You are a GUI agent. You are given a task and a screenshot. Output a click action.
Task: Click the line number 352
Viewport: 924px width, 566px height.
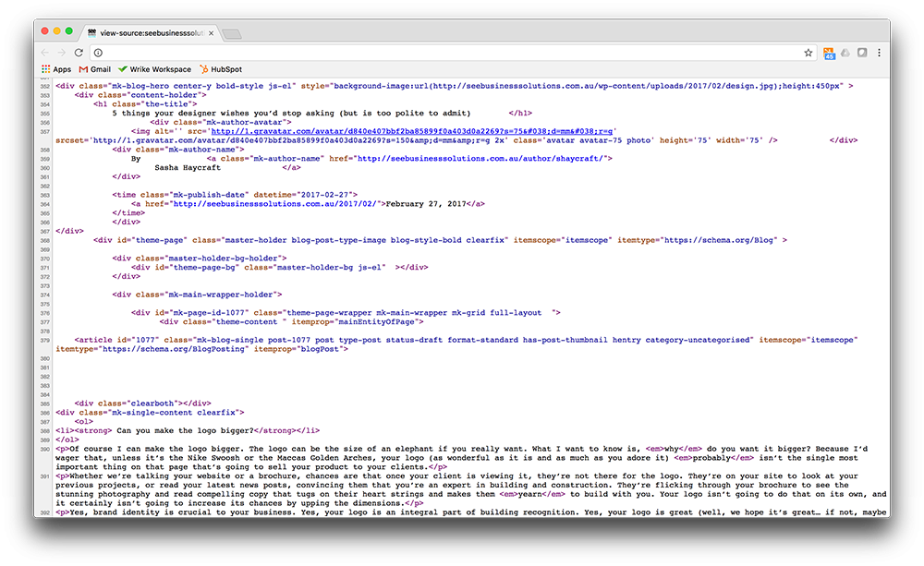45,87
